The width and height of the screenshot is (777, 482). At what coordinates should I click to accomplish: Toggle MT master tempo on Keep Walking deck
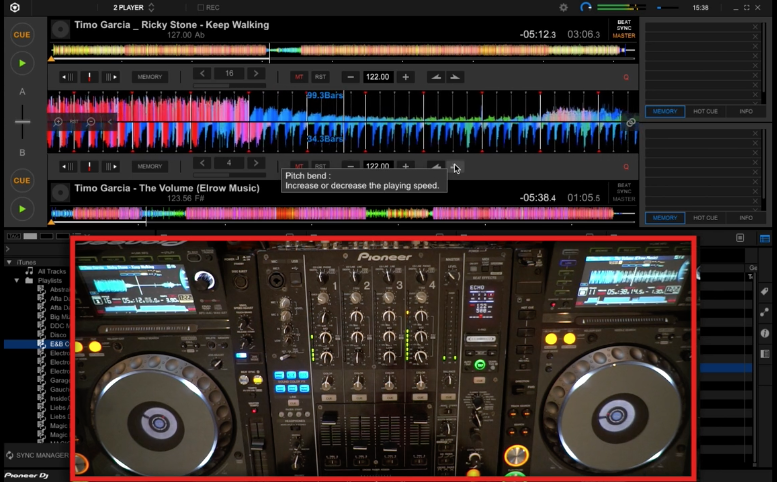pyautogui.click(x=299, y=77)
